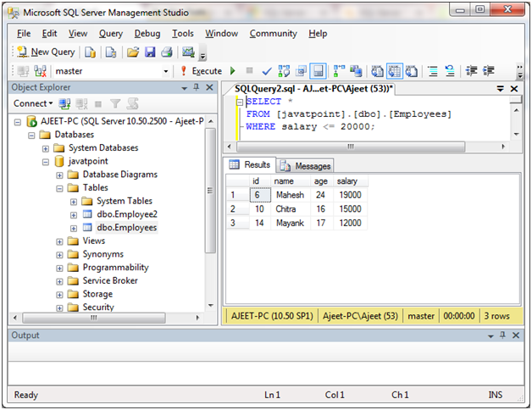This screenshot has width=532, height=410.
Task: Select Results to File icon
Action: [x=412, y=71]
